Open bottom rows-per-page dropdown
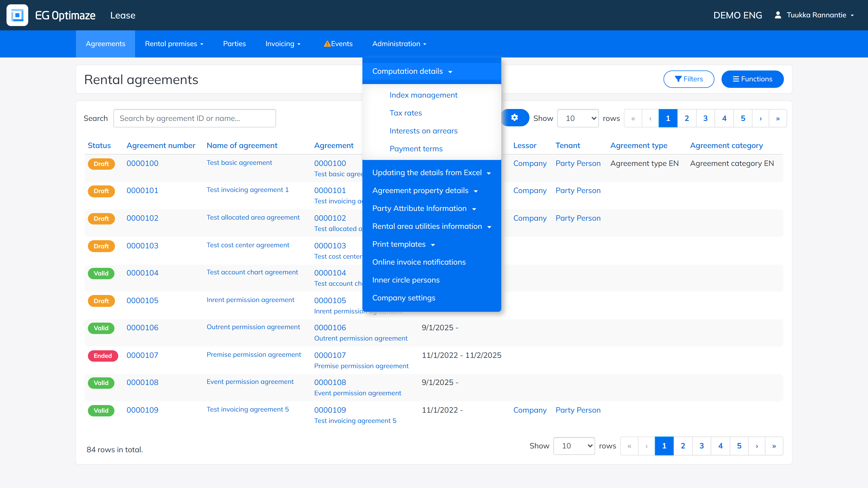The image size is (868, 488). point(574,446)
